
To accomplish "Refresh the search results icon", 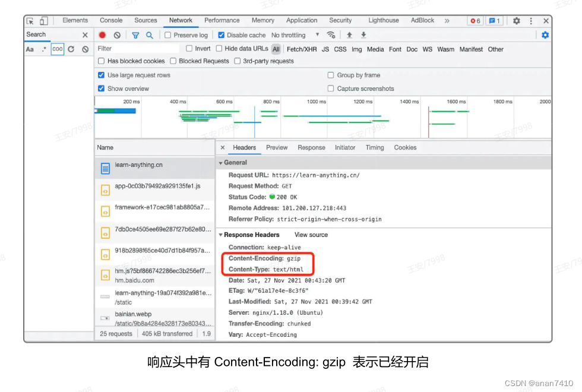I will click(x=71, y=49).
